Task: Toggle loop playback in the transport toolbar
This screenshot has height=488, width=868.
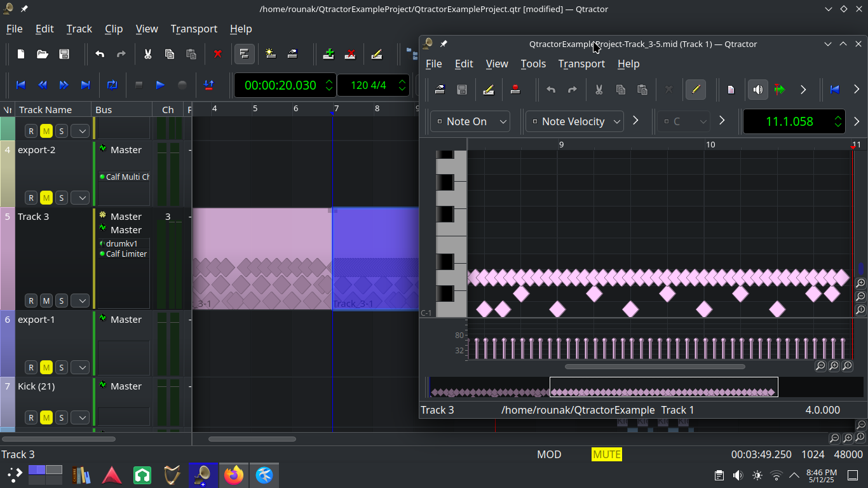Action: 112,85
